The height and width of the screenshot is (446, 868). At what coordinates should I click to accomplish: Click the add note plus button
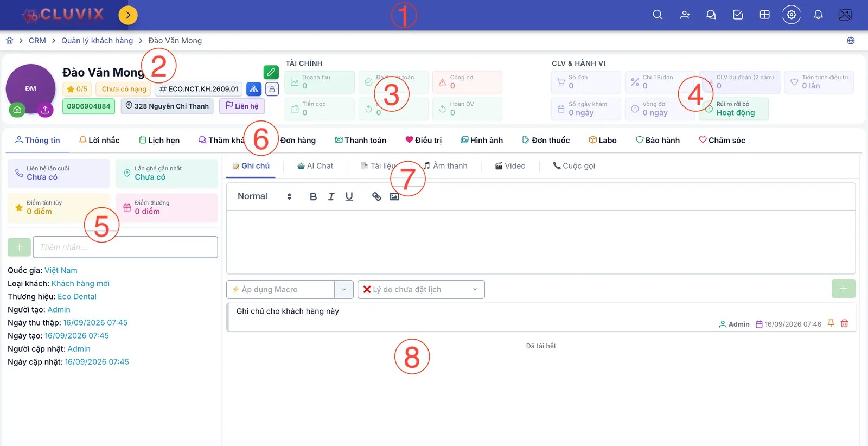click(x=844, y=289)
